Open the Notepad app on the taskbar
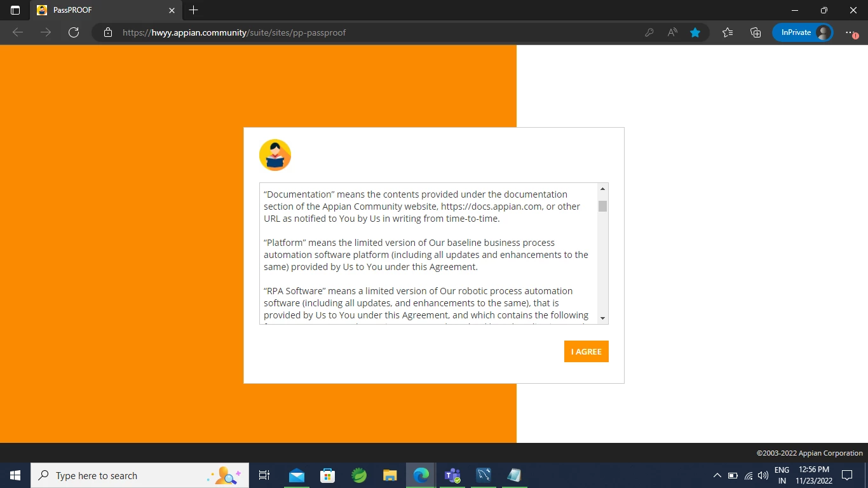868x488 pixels. pos(515,475)
